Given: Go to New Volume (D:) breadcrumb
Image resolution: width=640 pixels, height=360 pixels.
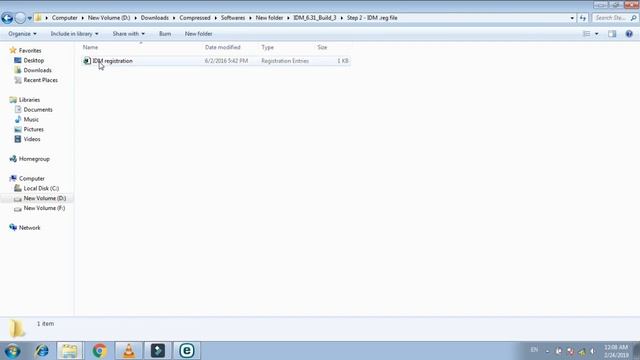Looking at the screenshot, I should 109,18.
